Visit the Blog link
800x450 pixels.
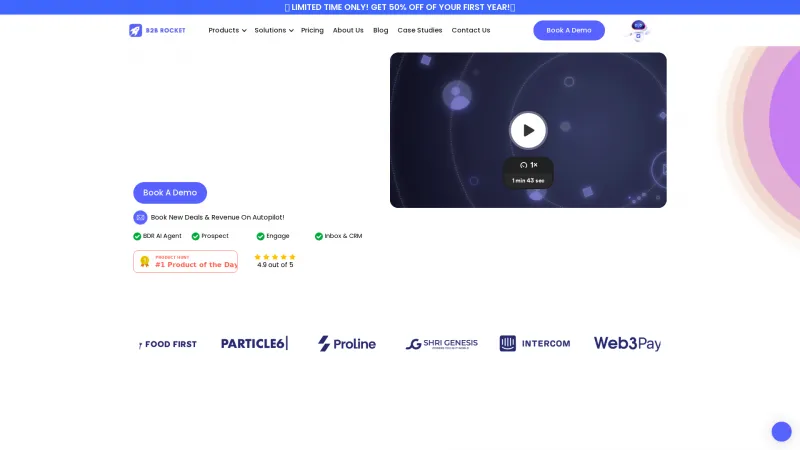point(381,30)
